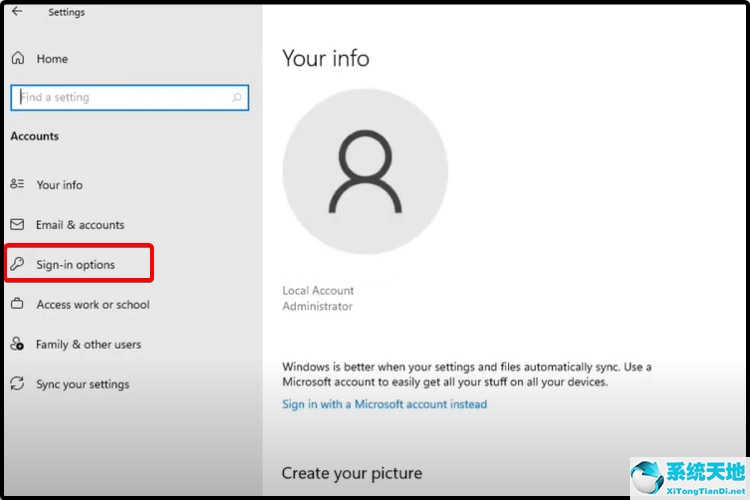750x500 pixels.
Task: Click the Email & accounts envelope icon
Action: (x=17, y=225)
